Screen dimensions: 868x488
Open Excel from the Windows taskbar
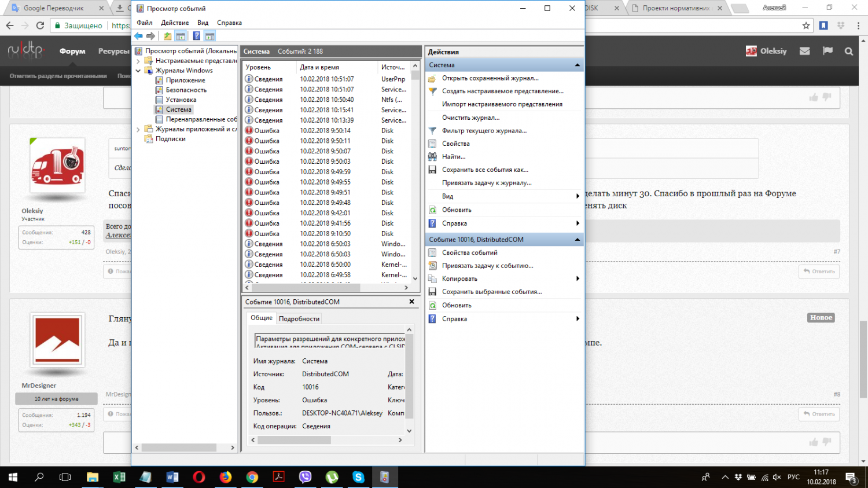coord(119,477)
